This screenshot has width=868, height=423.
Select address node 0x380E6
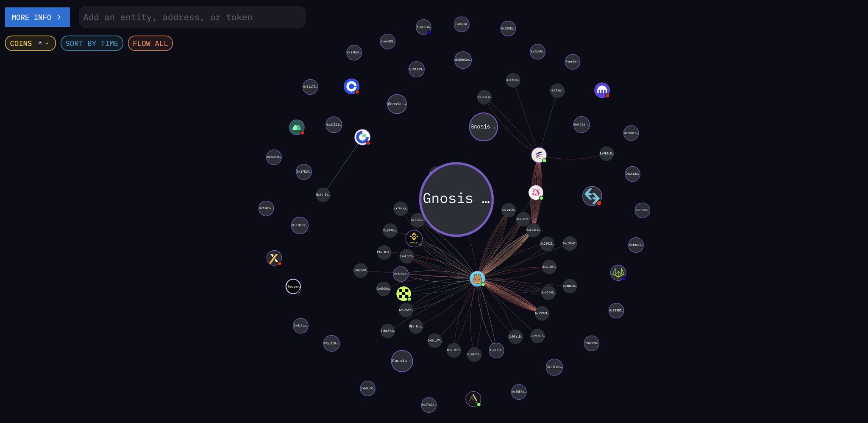point(508,28)
